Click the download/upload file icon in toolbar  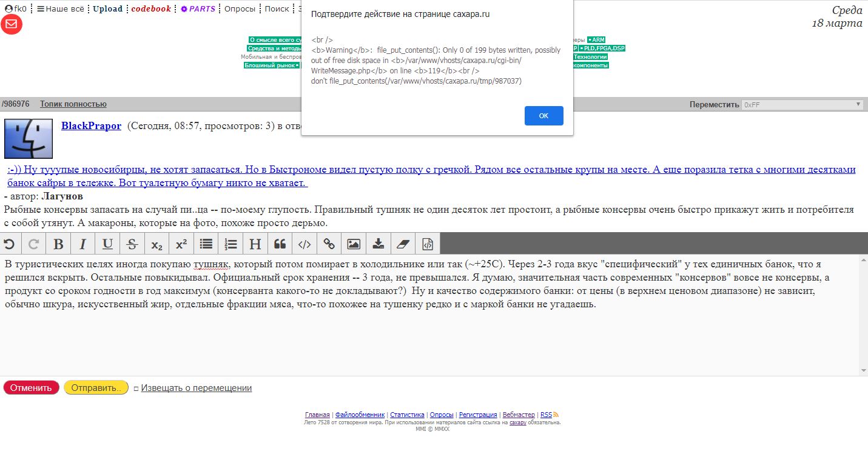pyautogui.click(x=378, y=244)
